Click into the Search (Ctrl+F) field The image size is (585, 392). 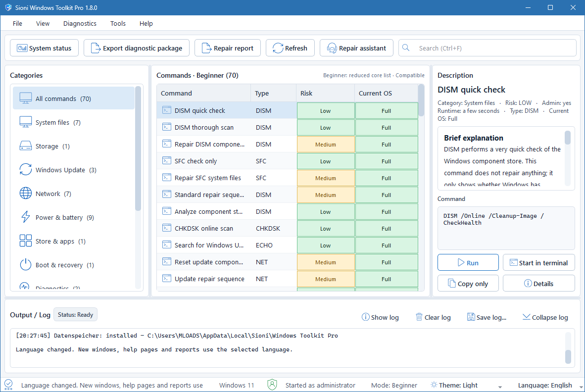point(487,48)
